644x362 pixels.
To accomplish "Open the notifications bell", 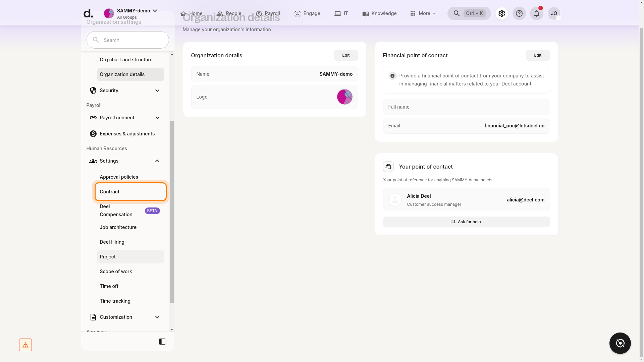I will (536, 13).
